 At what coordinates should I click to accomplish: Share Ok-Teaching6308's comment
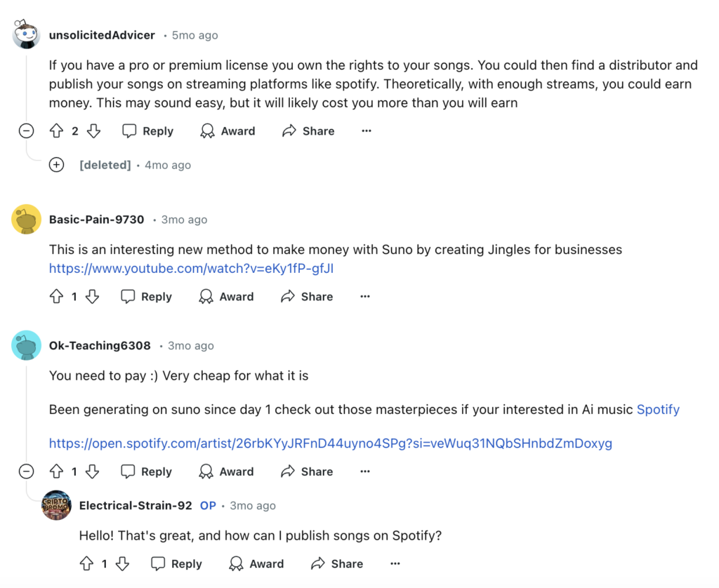[x=308, y=472]
